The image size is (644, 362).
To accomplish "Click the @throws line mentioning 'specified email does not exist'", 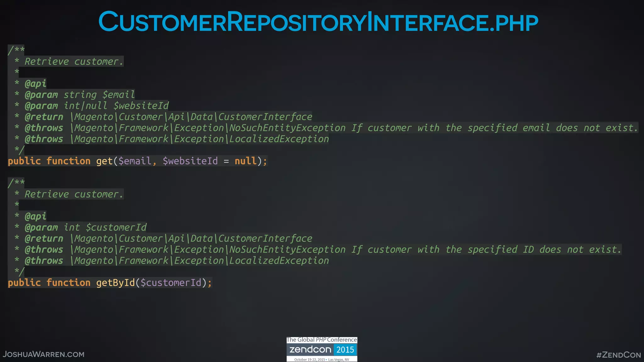I will pyautogui.click(x=326, y=128).
